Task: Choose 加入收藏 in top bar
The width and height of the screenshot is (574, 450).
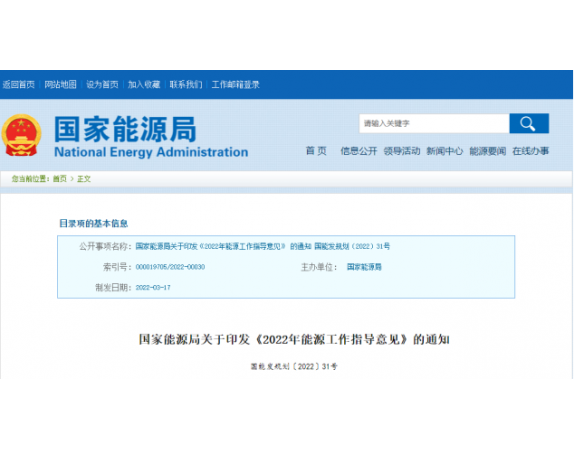Action: [144, 85]
